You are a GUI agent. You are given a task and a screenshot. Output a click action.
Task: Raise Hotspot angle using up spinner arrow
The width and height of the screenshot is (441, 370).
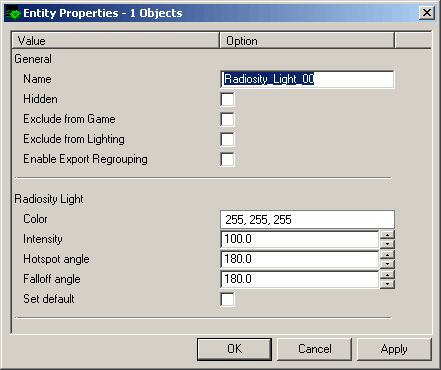pyautogui.click(x=387, y=255)
